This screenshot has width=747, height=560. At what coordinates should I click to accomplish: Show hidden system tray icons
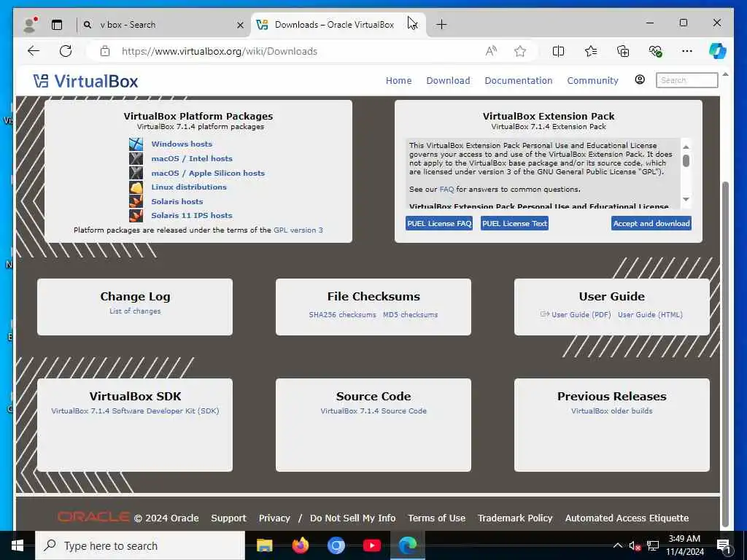point(617,545)
